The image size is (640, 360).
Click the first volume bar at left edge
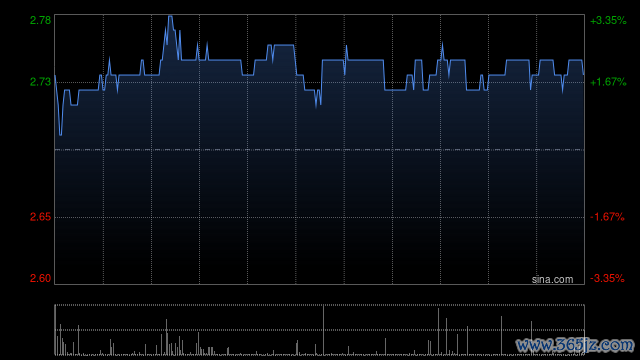56,330
